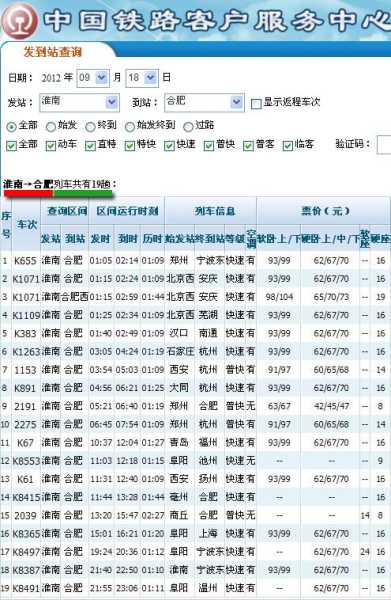Select train K1071 arriving 合肥西

click(26, 297)
